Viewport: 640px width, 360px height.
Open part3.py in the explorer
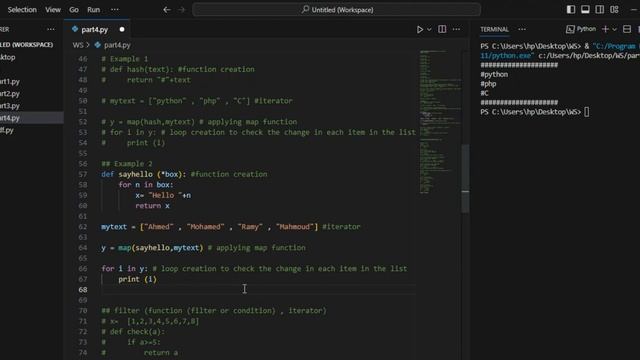coord(10,106)
